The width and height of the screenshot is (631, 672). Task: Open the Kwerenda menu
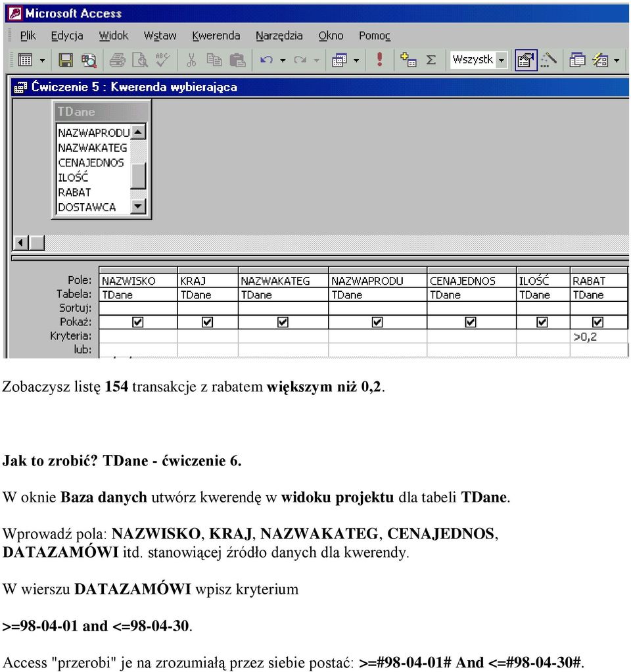click(x=216, y=36)
